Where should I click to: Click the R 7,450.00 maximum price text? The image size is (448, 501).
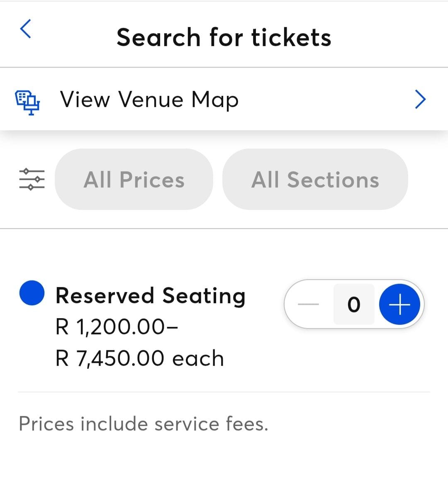(x=110, y=358)
